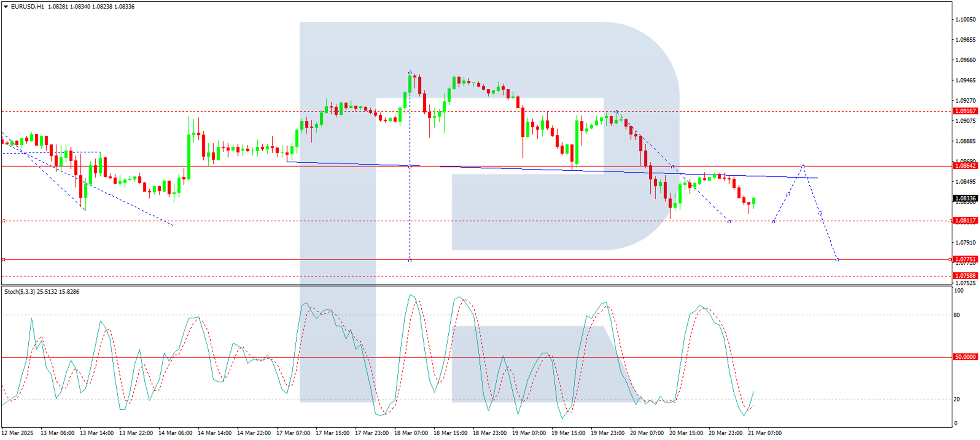The height and width of the screenshot is (440, 980).
Task: Click the 18 Mar 07:00 time label
Action: click(x=411, y=433)
